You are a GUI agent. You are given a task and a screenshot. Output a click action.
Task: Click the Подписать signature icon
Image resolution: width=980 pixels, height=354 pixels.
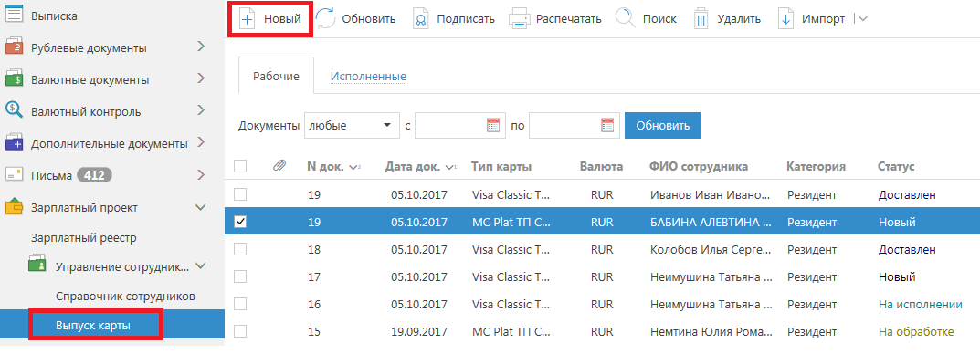tap(421, 19)
